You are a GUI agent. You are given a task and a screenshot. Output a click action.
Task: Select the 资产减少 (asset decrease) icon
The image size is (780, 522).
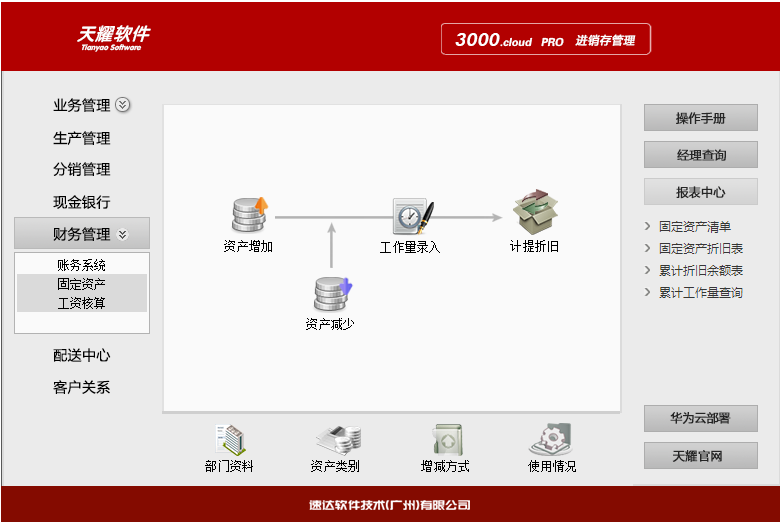click(x=330, y=294)
